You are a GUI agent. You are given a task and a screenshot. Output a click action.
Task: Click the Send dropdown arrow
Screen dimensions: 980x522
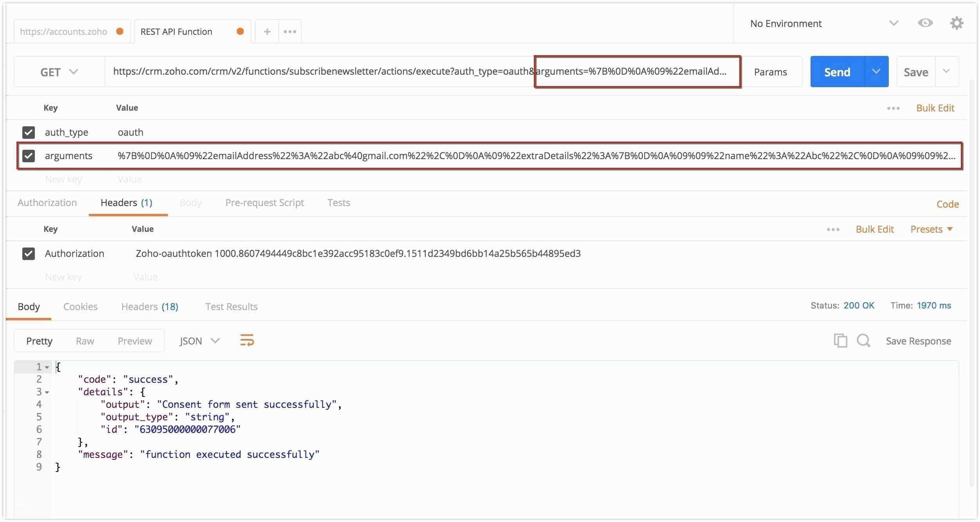click(876, 71)
